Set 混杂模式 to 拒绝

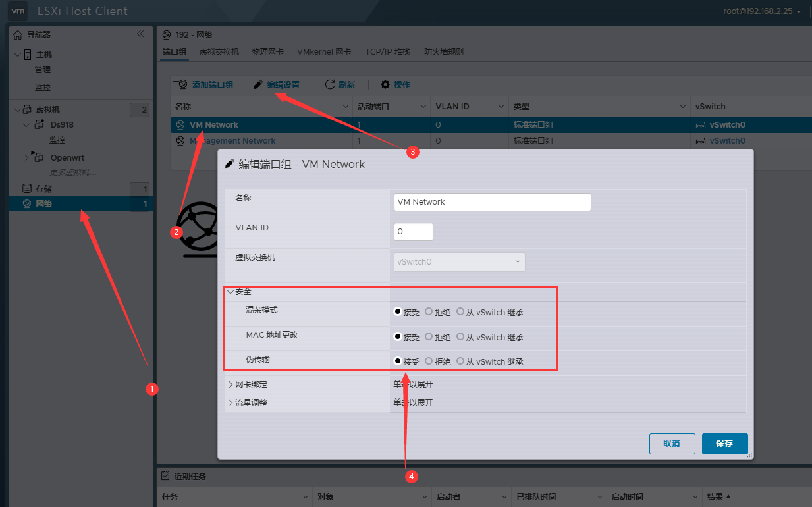[x=429, y=311]
